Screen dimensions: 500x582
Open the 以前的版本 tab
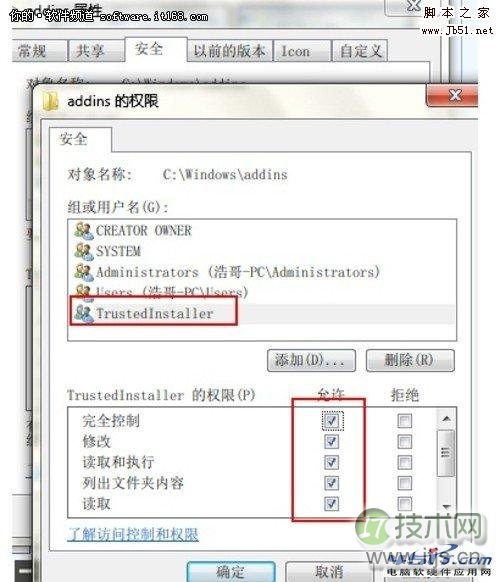tap(229, 50)
